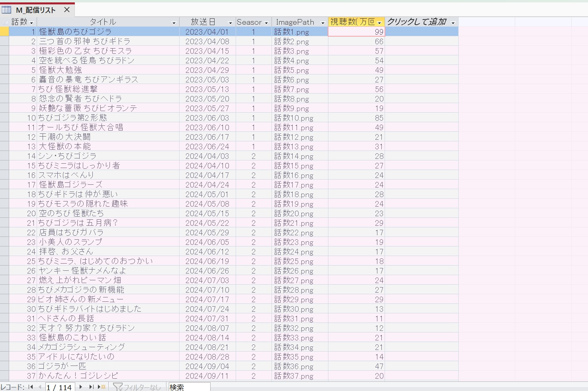This screenshot has width=588, height=391.
Task: Click title cell メカゴジラシューティング
Action: [x=108, y=347]
